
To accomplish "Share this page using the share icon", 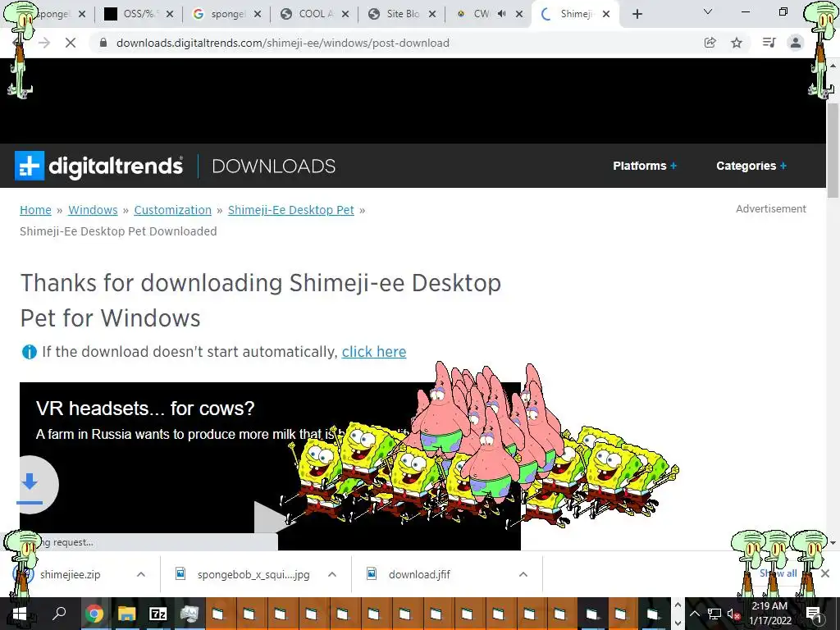I will click(x=710, y=43).
